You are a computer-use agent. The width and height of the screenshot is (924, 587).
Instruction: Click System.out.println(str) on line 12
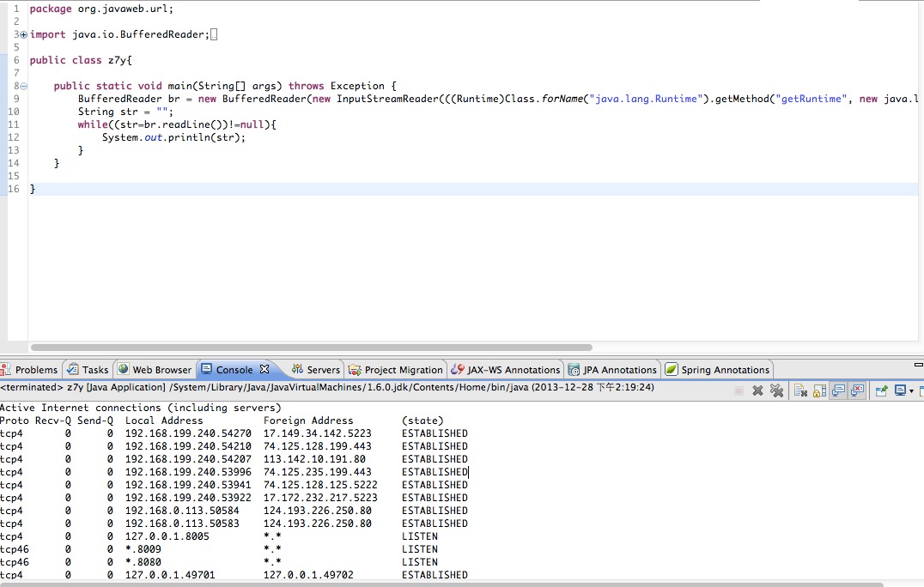pos(173,137)
